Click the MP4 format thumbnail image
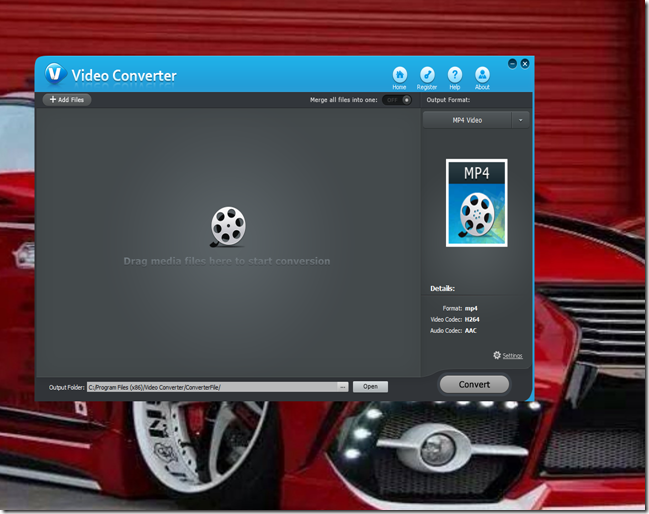Screen dimensions: 649x514 [476, 203]
